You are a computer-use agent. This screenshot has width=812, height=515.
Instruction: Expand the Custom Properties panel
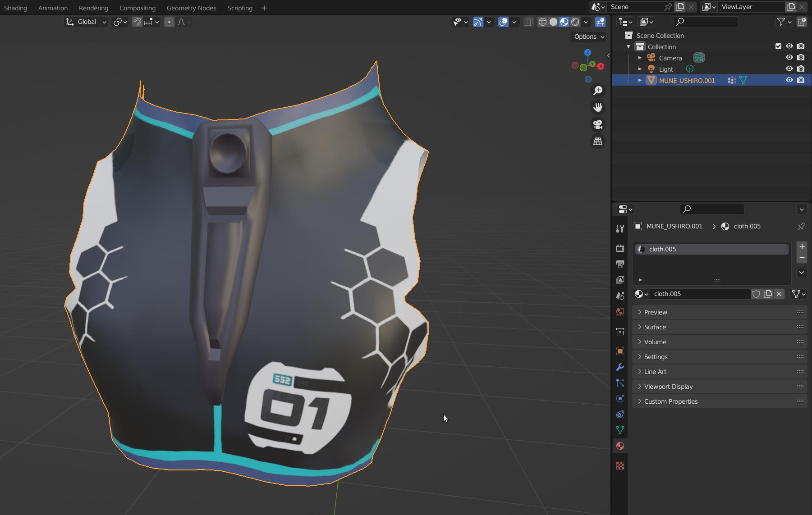[x=720, y=401]
